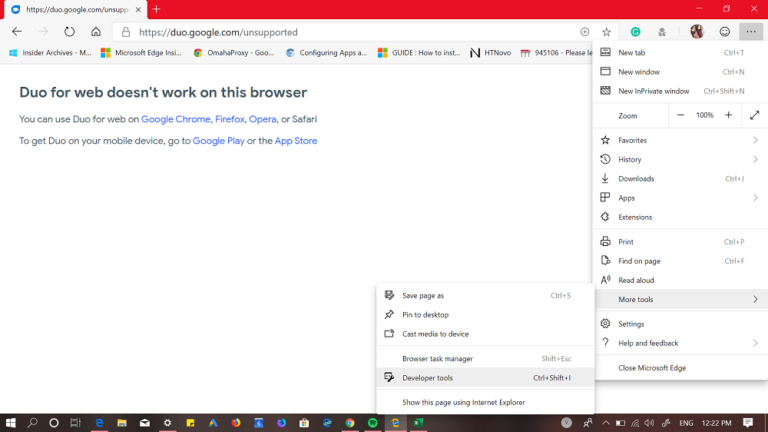Open Microsoft Edge Insi... bookmark

tap(141, 52)
